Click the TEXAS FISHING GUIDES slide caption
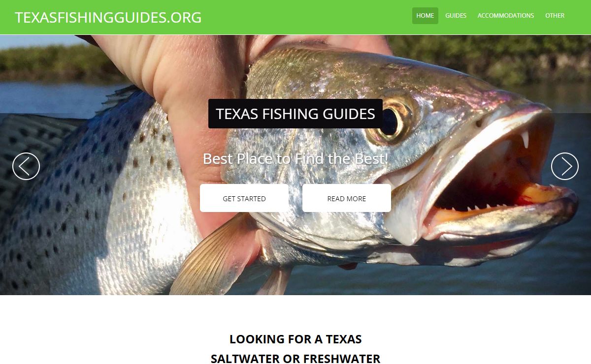Screen dimensions: 591x364 pos(295,114)
